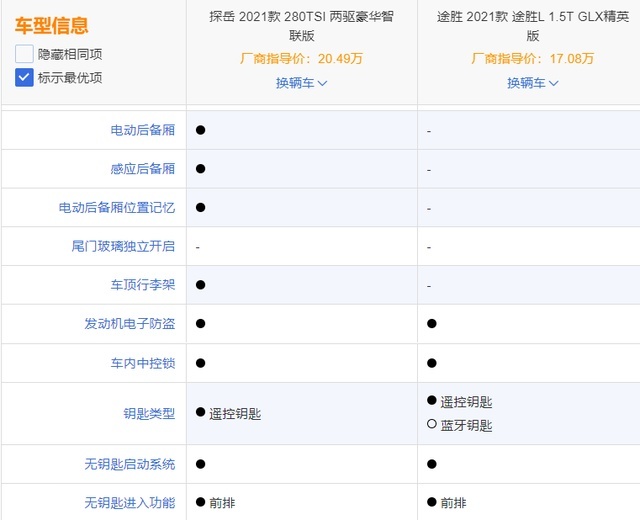The width and height of the screenshot is (640, 520).
Task: Uncheck the 标示最优项 checkbox
Action: coord(24,78)
